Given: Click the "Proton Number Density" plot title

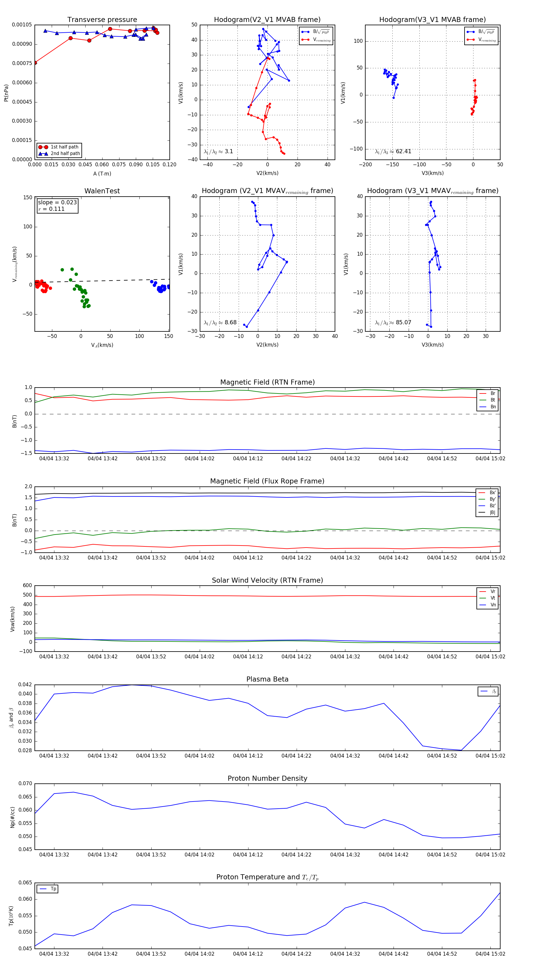Looking at the screenshot, I should coord(267,778).
